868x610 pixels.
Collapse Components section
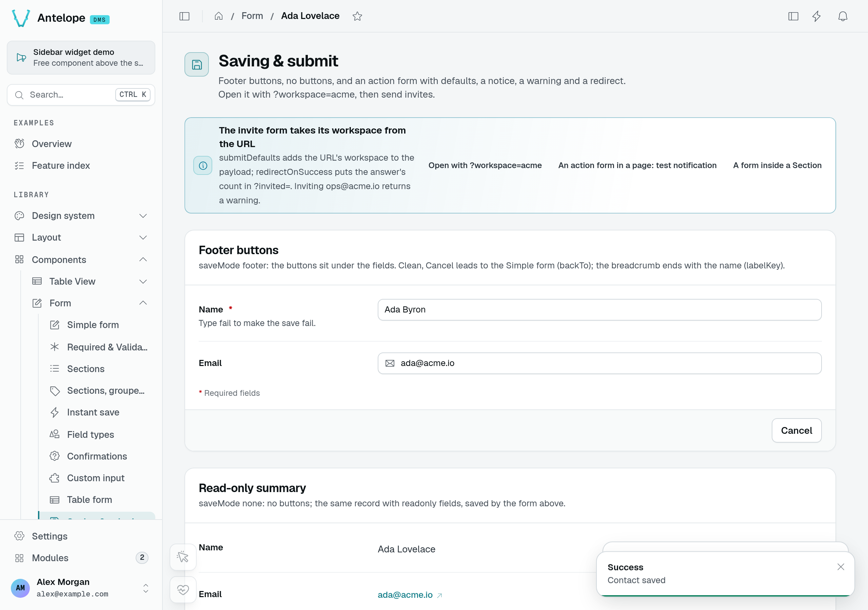point(81,260)
